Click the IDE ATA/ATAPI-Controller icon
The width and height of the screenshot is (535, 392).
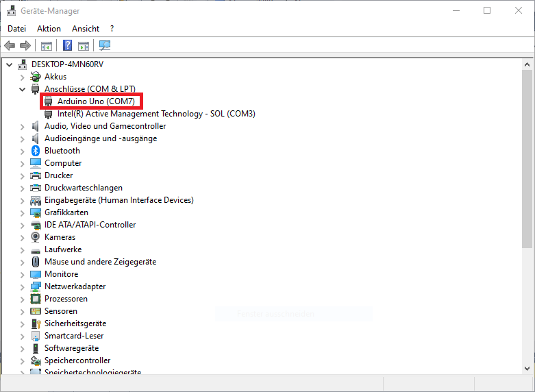[x=36, y=225]
